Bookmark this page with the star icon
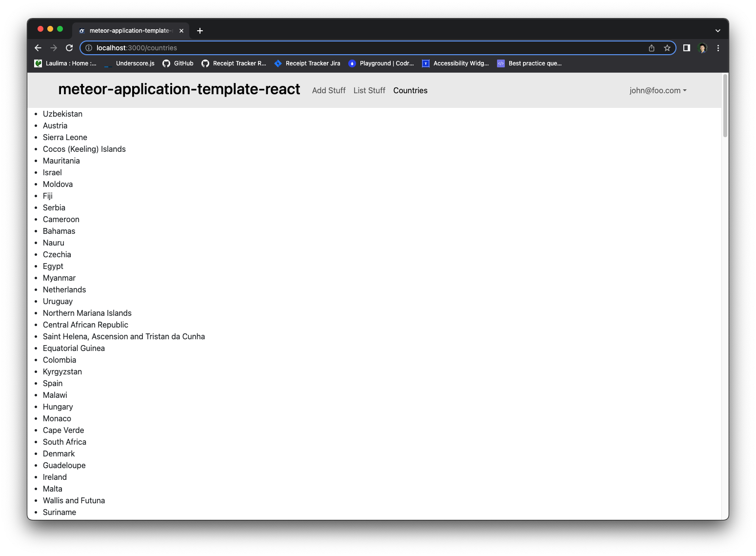This screenshot has height=556, width=756. (x=667, y=48)
